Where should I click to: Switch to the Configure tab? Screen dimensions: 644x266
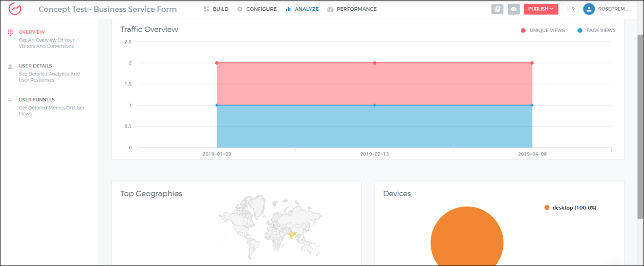tap(257, 9)
